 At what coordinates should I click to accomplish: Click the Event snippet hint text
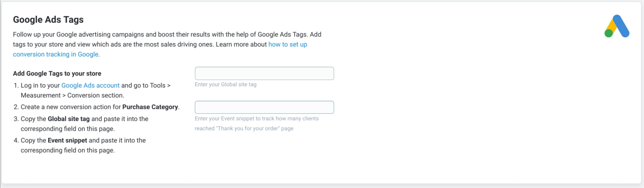tap(256, 118)
